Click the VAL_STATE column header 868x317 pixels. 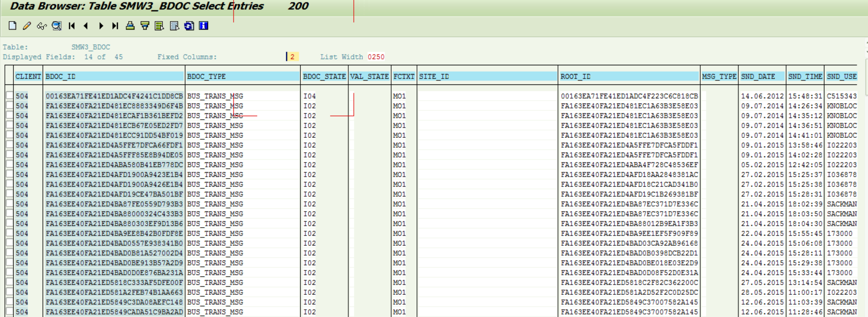click(369, 77)
